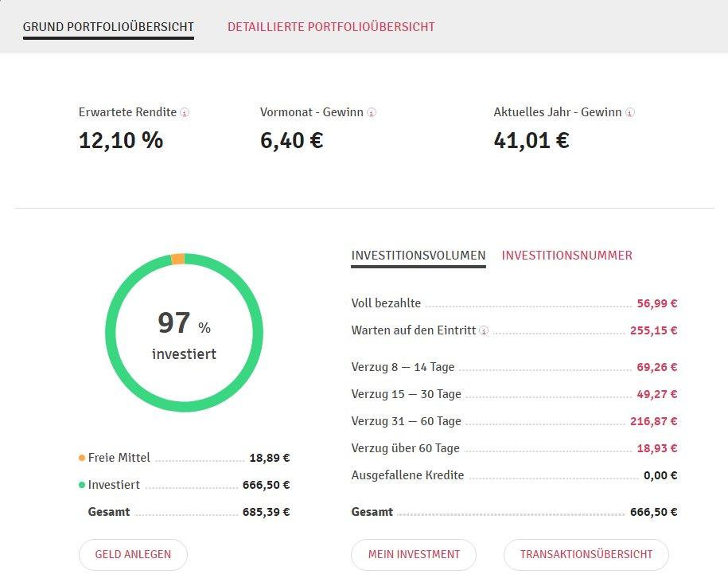Click orange dot beside Freie Mittel

coord(82,458)
